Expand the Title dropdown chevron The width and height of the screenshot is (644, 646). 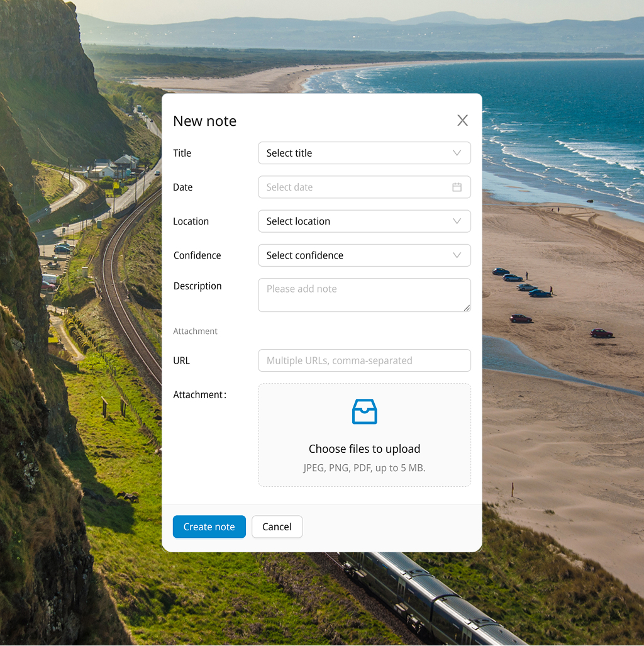(457, 153)
